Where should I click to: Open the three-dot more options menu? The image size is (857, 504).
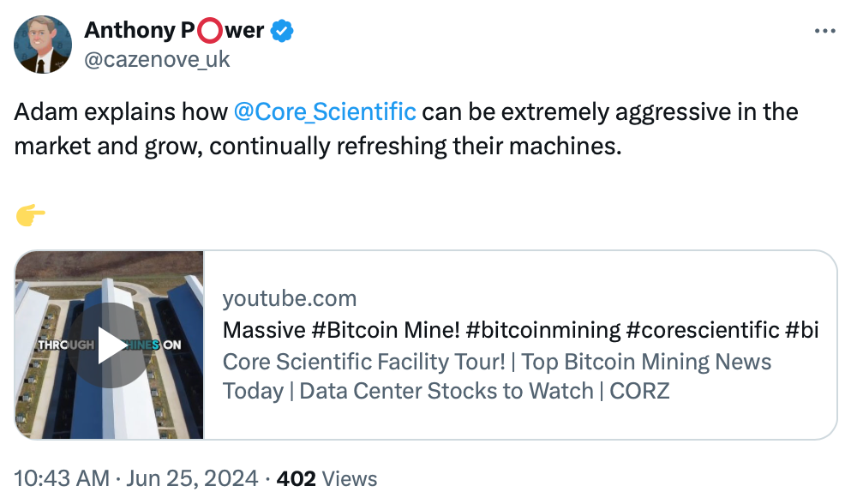pos(824,31)
